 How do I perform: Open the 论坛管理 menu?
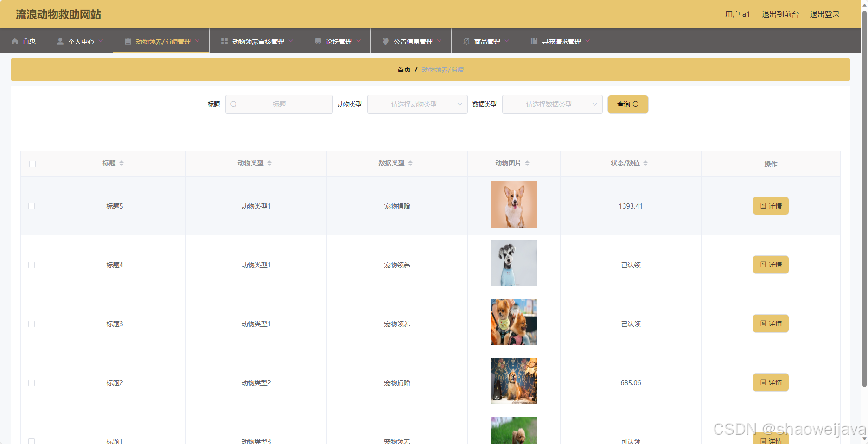337,41
